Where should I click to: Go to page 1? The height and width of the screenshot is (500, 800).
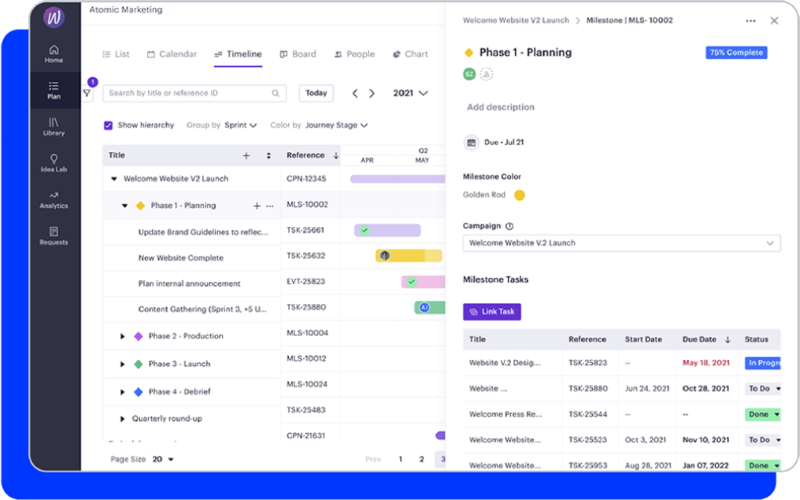click(401, 459)
